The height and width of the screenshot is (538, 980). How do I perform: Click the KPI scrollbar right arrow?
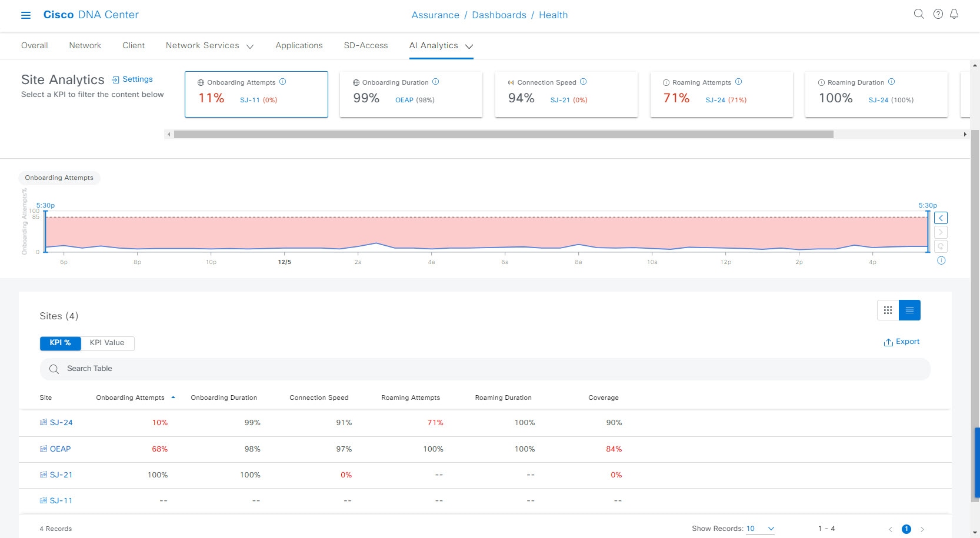click(x=965, y=135)
